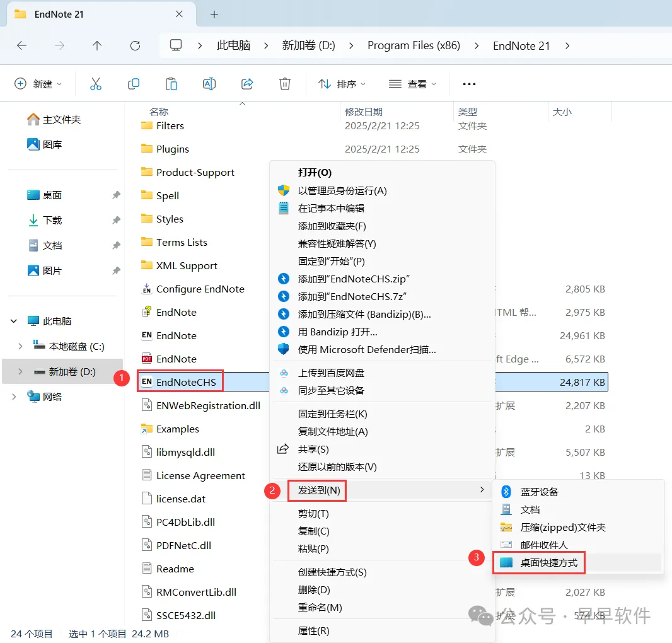672x643 pixels.
Task: Refresh the folder view
Action: point(135,45)
